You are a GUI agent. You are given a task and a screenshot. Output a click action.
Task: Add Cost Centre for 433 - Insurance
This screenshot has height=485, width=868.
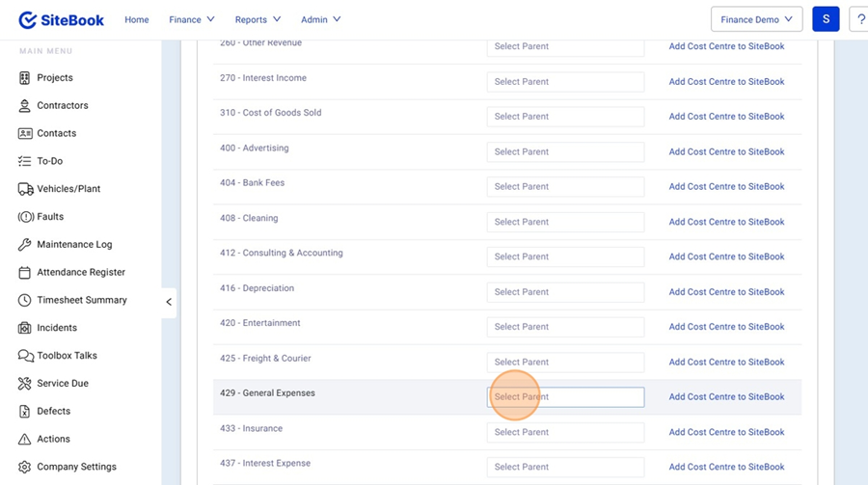click(726, 433)
